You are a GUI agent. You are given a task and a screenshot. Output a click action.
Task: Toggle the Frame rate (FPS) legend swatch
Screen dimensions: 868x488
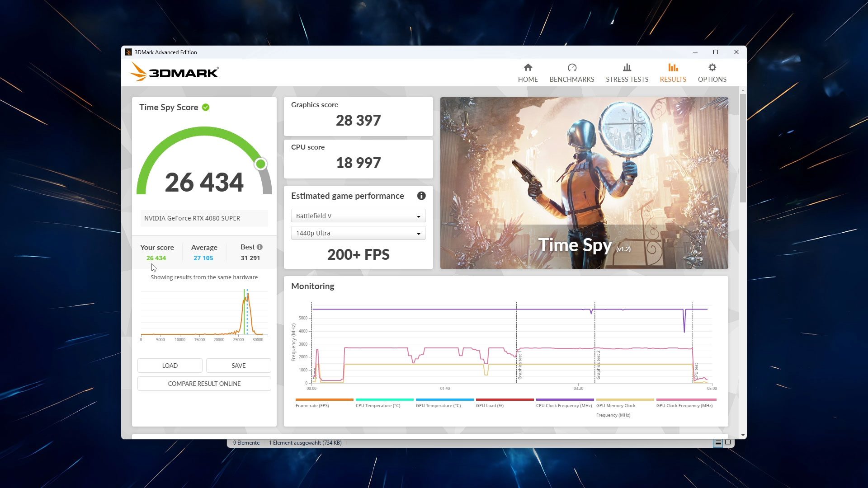[324, 400]
